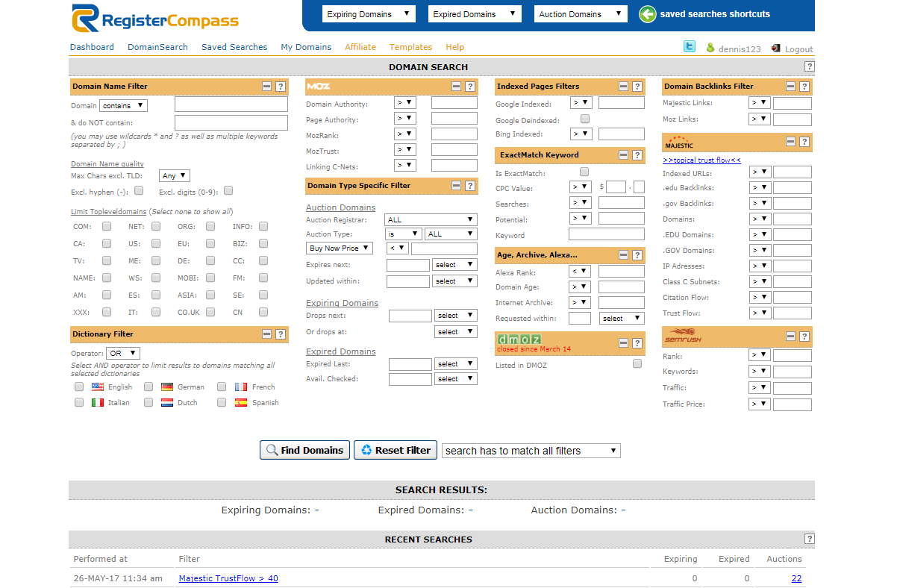This screenshot has height=588, width=897.
Task: Collapse the Domain Type Specific Filter panel
Action: [x=457, y=186]
